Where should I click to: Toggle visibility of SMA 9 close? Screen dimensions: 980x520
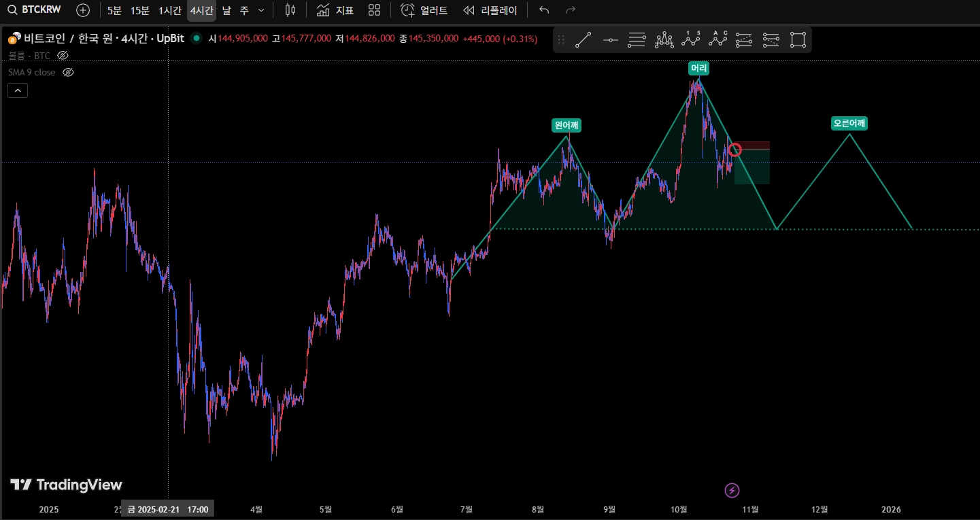[68, 72]
